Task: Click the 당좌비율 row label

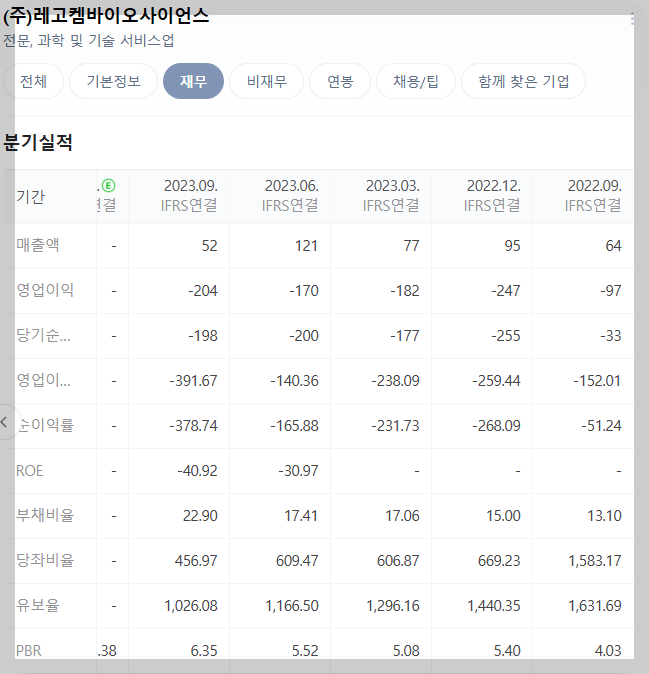Action: click(45, 560)
